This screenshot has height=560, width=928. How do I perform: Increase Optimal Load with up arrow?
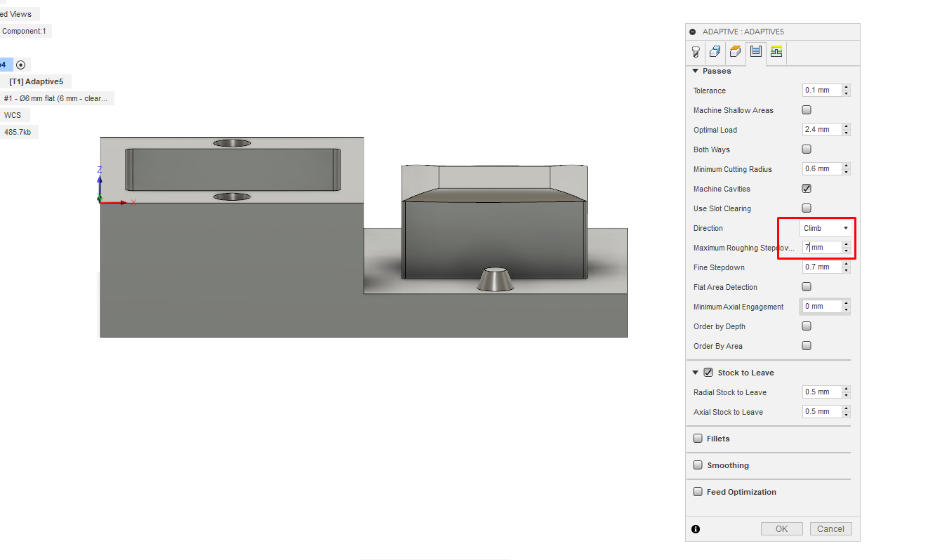point(847,127)
